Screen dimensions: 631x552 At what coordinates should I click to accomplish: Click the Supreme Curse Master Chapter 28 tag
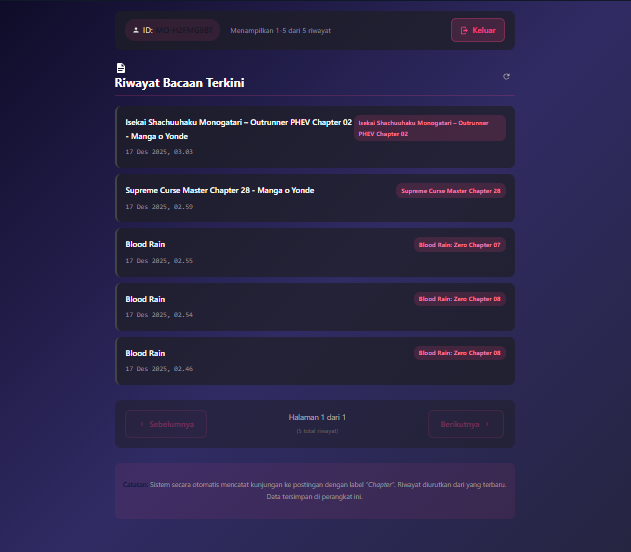pos(450,190)
